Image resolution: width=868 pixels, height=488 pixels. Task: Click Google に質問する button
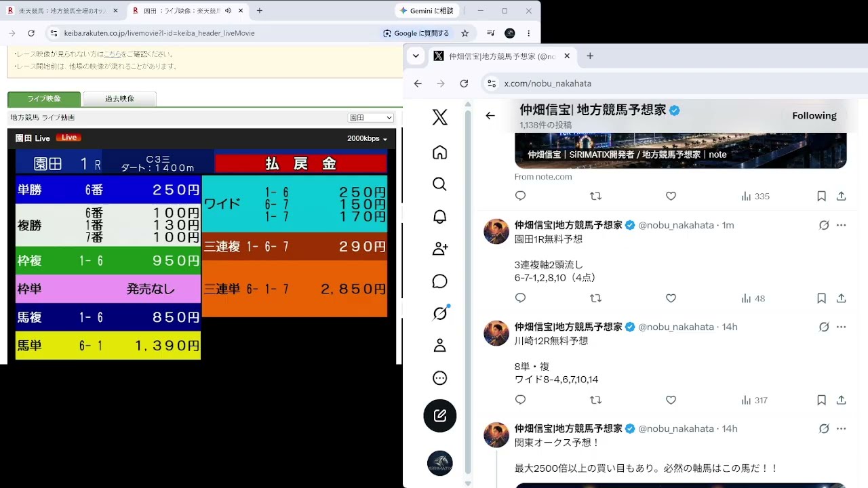pos(416,33)
